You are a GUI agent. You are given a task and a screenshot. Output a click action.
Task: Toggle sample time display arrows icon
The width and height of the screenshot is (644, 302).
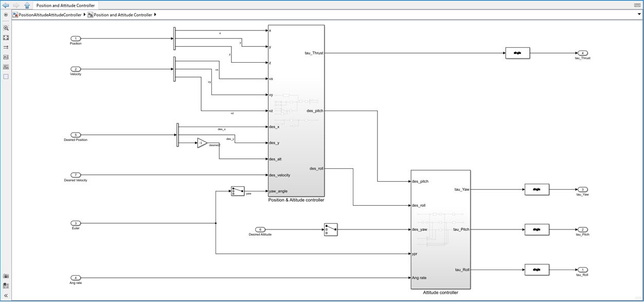pos(6,47)
